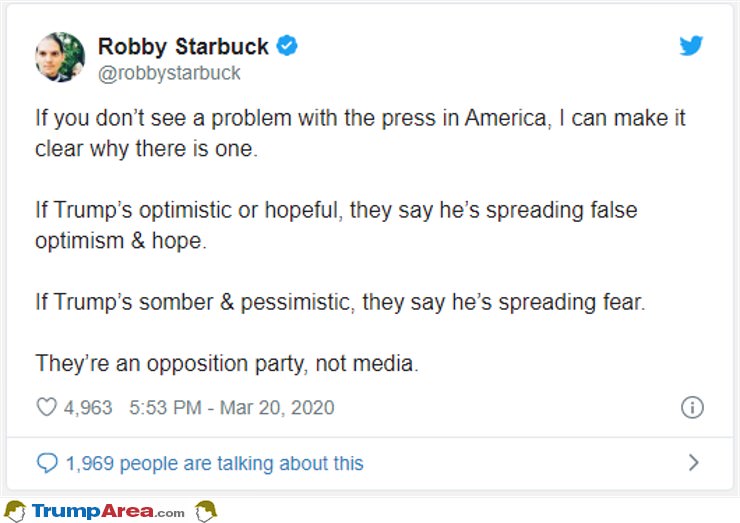This screenshot has height=523, width=740.
Task: Like the tweet with heart icon
Action: (x=47, y=407)
